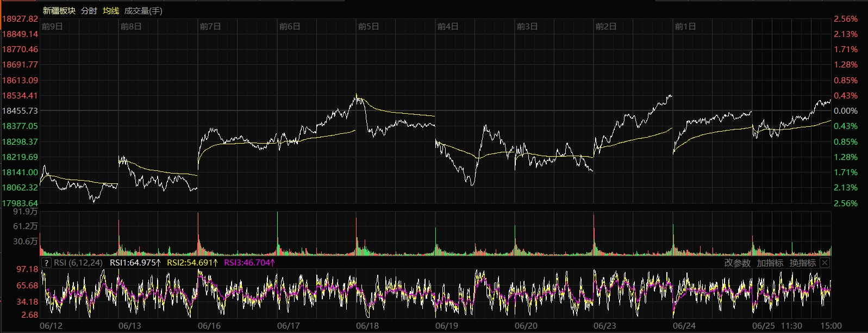868x333 pixels.
Task: Click the 97.18 RSI axis label
Action: tap(27, 269)
